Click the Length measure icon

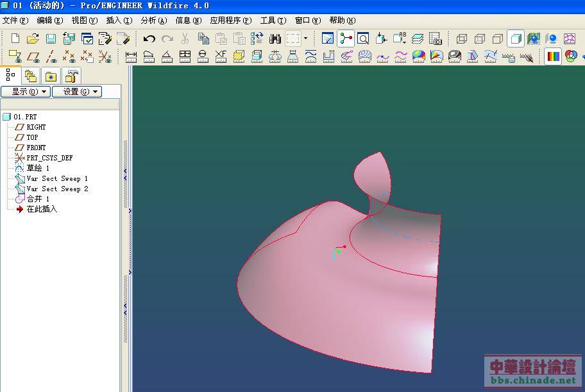pyautogui.click(x=149, y=56)
